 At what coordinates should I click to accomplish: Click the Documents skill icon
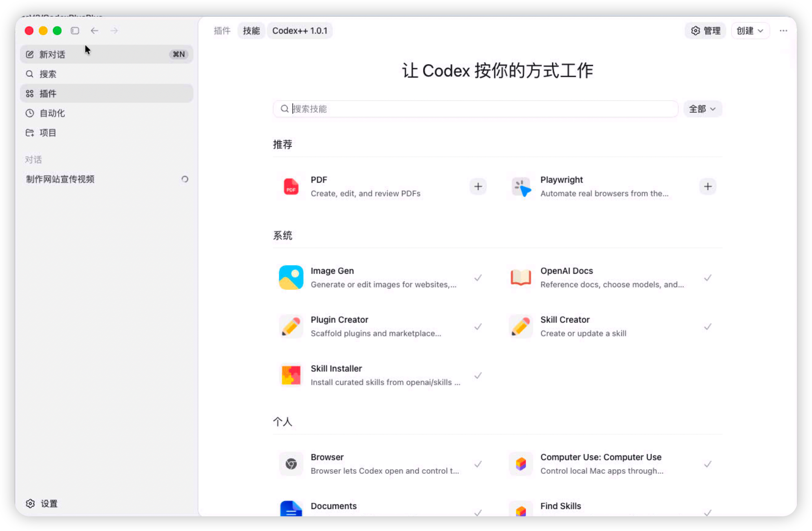pos(291,509)
